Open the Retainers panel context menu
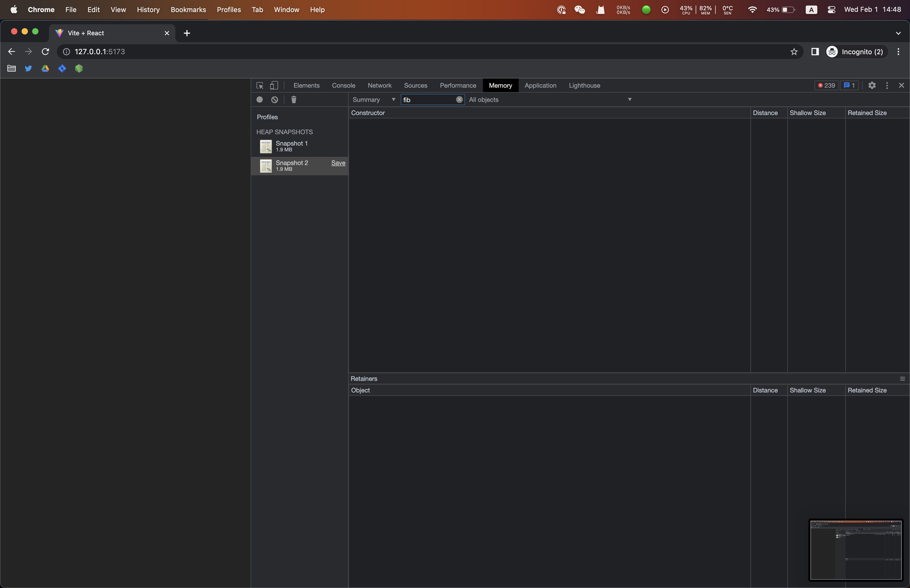 pos(902,378)
